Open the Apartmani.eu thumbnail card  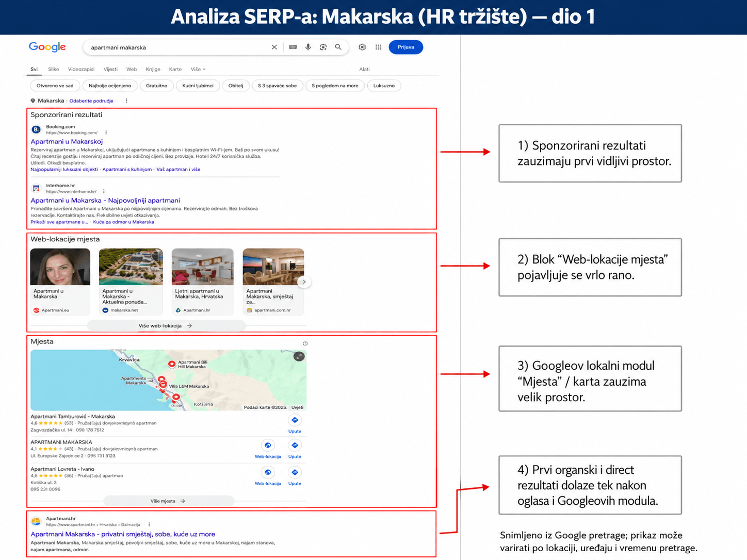pyautogui.click(x=60, y=282)
